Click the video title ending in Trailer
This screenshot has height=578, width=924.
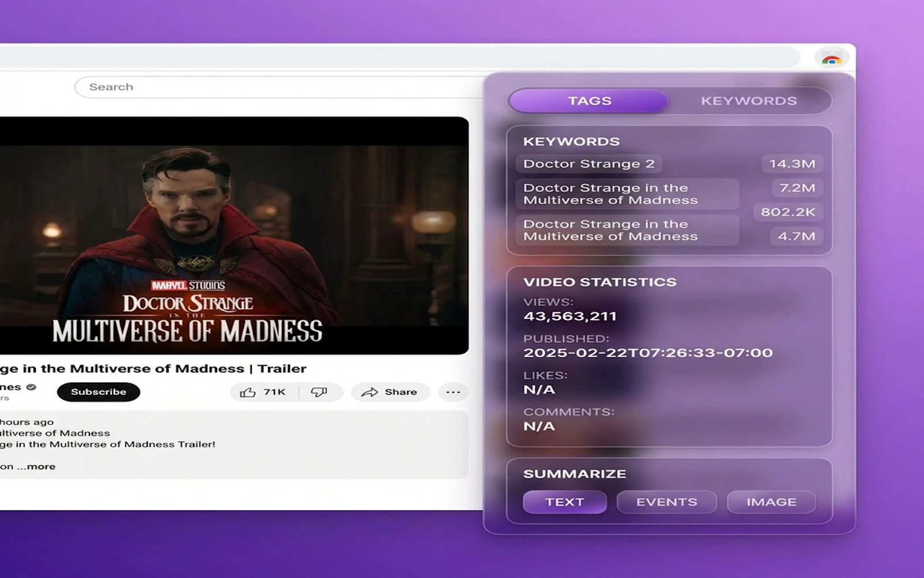[153, 369]
